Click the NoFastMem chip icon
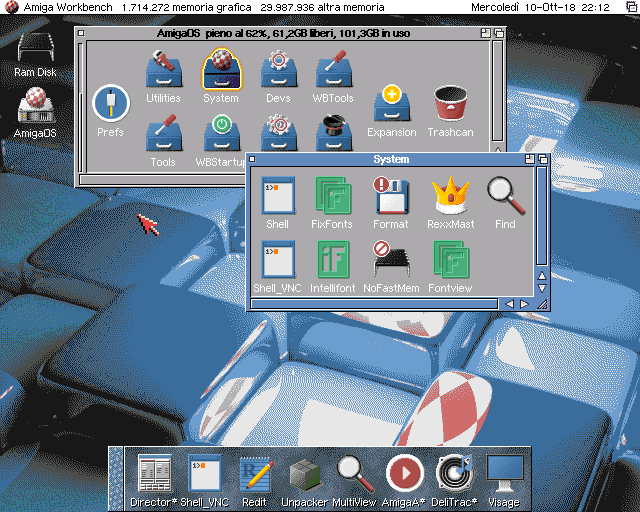The image size is (640, 512). [x=389, y=260]
